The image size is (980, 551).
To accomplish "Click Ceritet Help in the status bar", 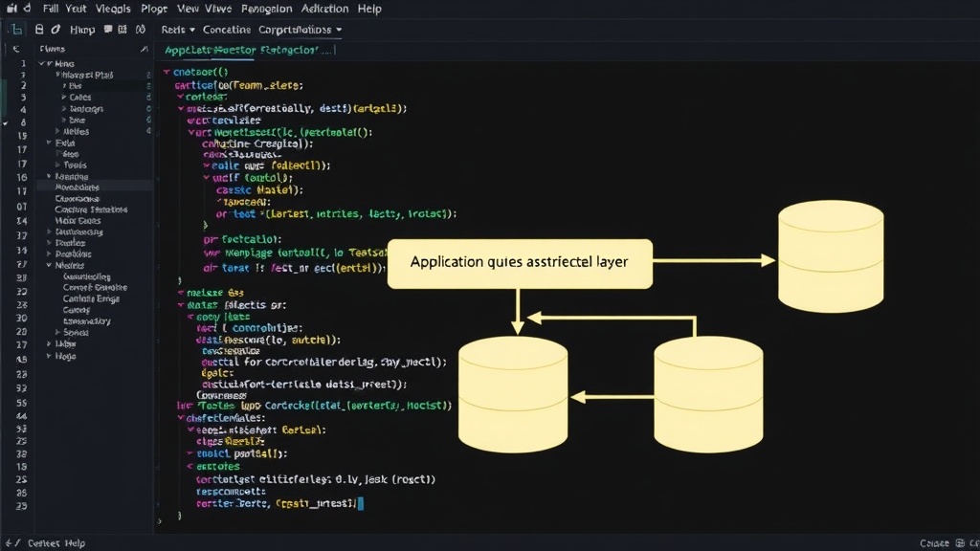I will click(x=56, y=543).
